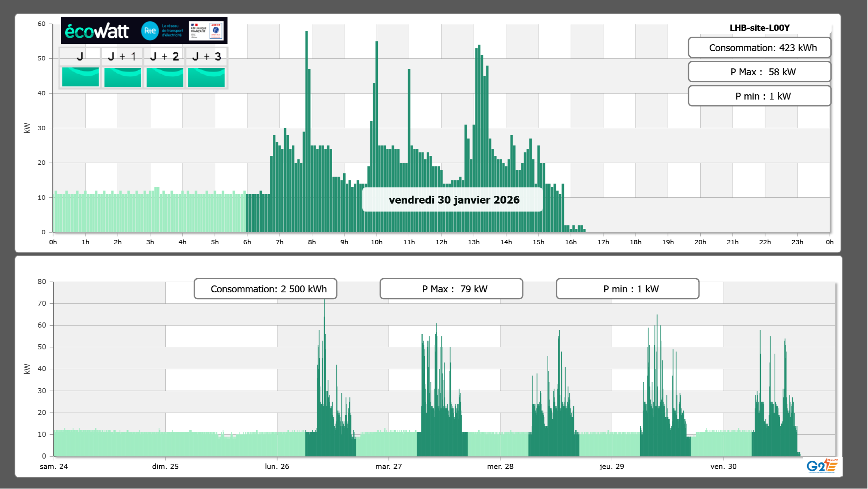Click the RTE round blue logo

(x=150, y=31)
